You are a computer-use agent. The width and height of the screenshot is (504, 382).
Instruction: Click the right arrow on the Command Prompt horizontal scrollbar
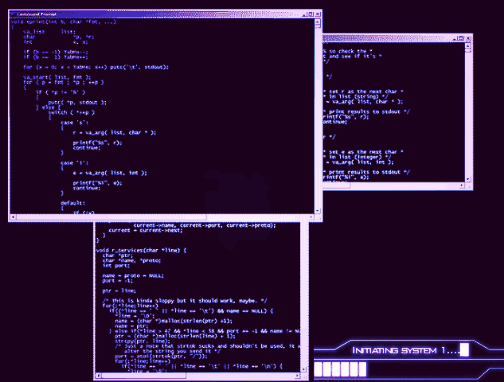point(311,217)
